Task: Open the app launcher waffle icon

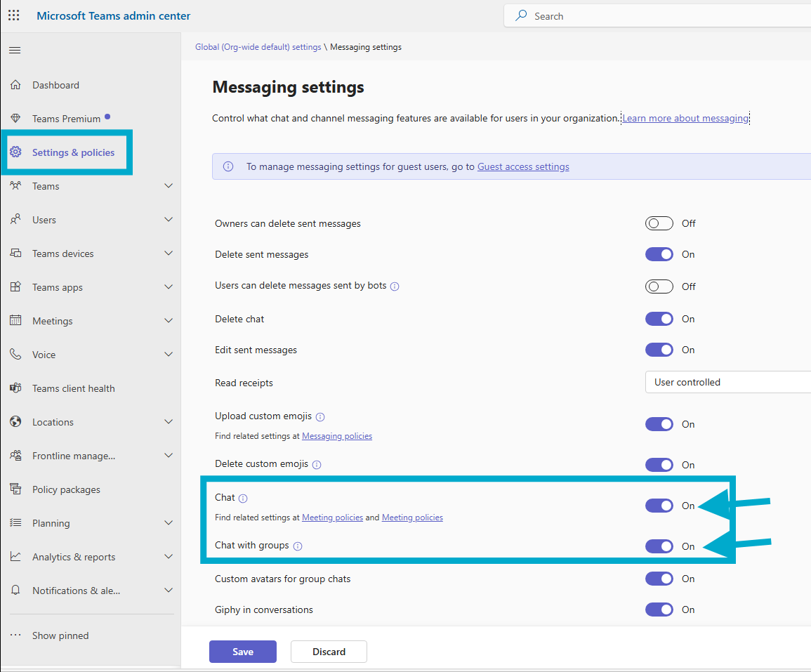Action: click(14, 15)
